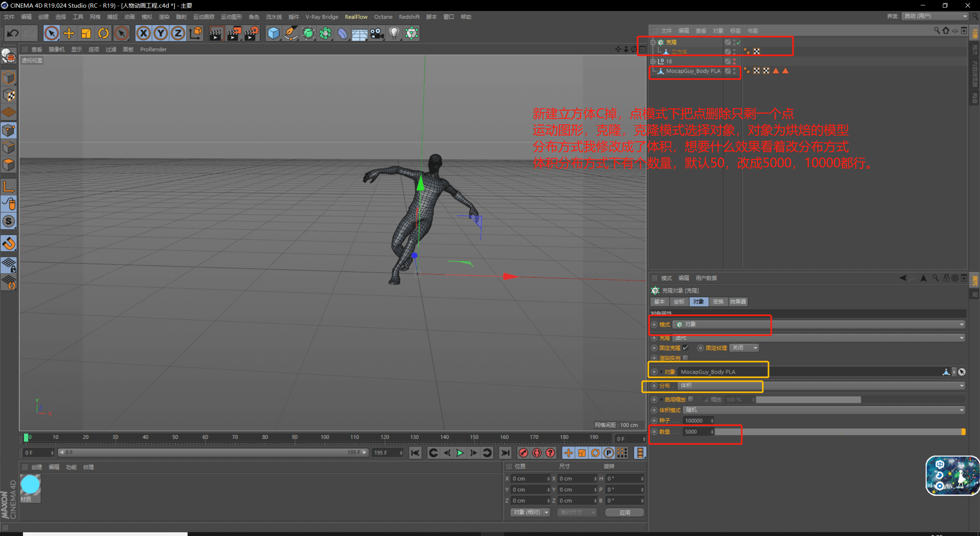Click the Make Editable icon
This screenshot has width=980, height=536.
[9, 56]
